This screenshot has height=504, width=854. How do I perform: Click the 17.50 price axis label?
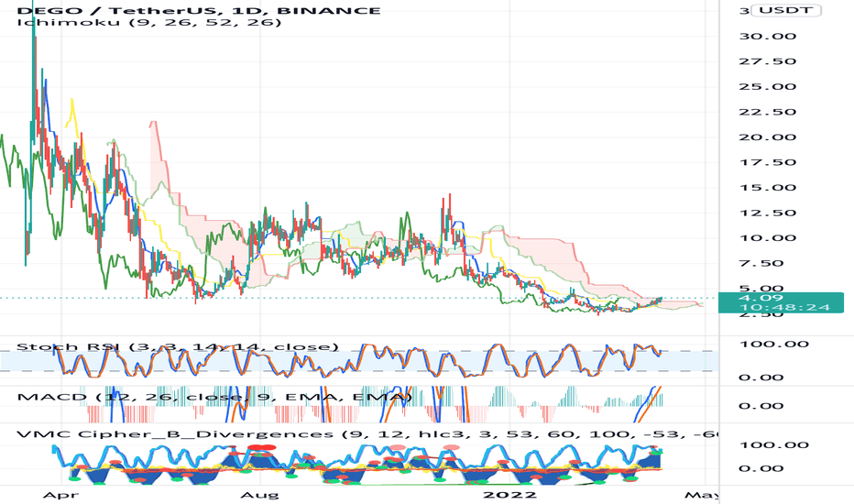point(767,162)
